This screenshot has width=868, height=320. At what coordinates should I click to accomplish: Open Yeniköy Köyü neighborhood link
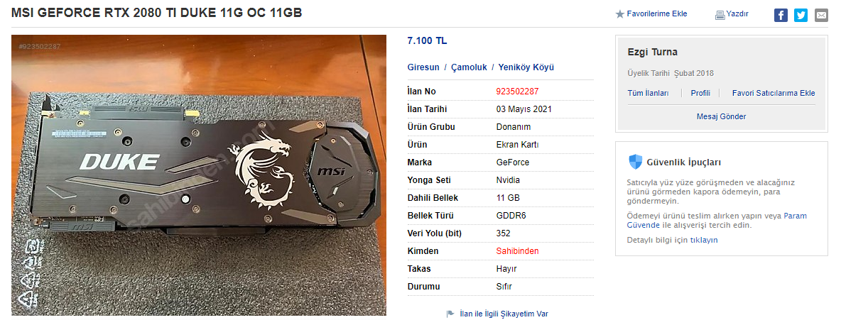(526, 67)
